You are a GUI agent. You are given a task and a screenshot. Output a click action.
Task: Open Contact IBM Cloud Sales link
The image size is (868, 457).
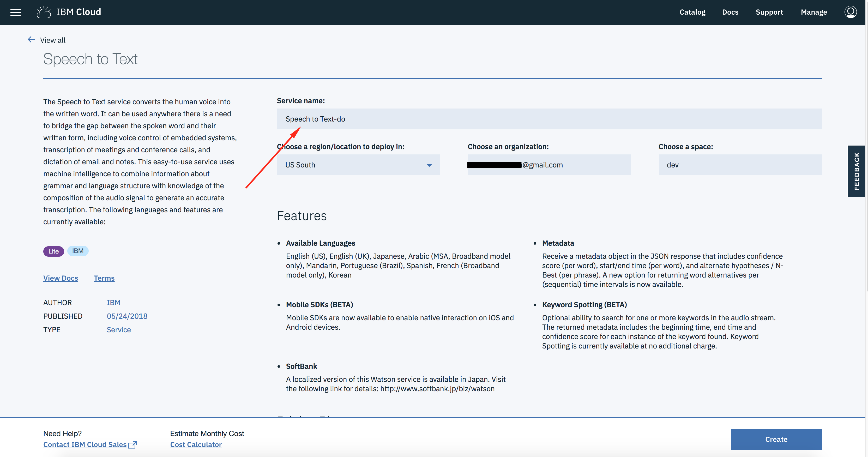click(x=85, y=444)
